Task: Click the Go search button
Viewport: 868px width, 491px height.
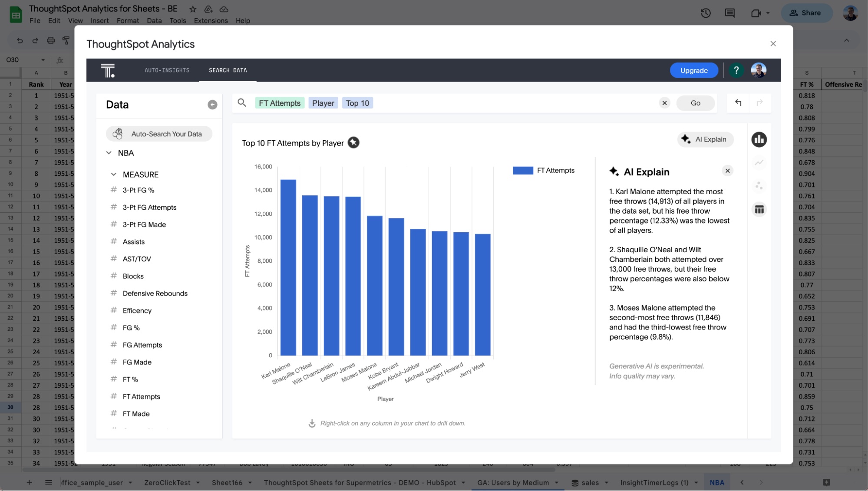Action: tap(695, 103)
